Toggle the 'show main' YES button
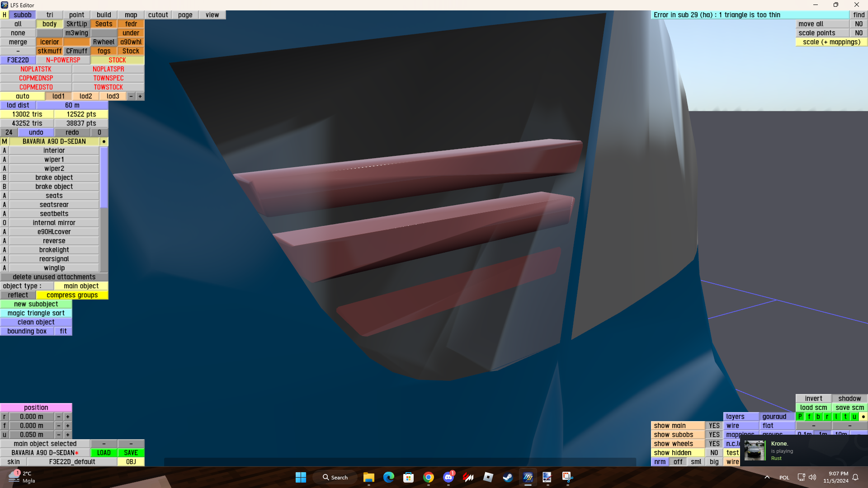This screenshot has width=868, height=488. 714,426
